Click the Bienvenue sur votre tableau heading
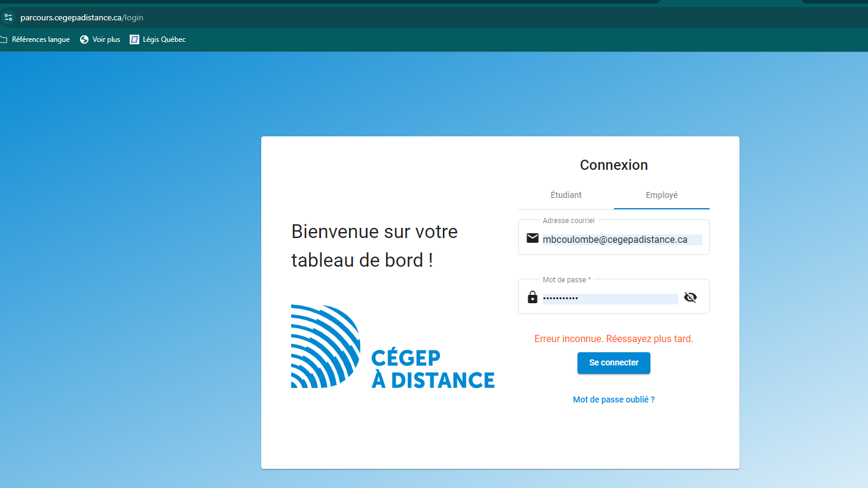This screenshot has width=868, height=488. pyautogui.click(x=374, y=246)
